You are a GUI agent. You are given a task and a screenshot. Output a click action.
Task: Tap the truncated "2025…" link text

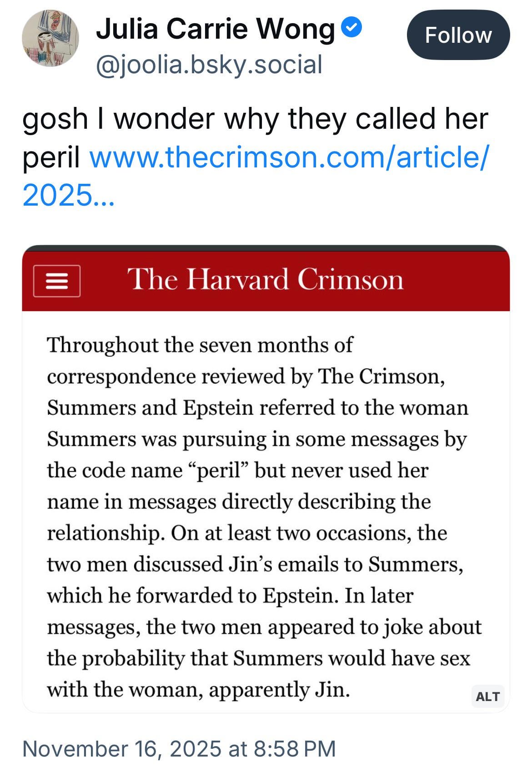(68, 195)
